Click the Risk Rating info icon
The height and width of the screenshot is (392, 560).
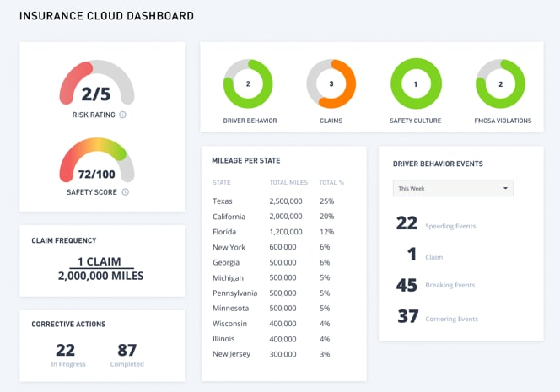pyautogui.click(x=122, y=115)
